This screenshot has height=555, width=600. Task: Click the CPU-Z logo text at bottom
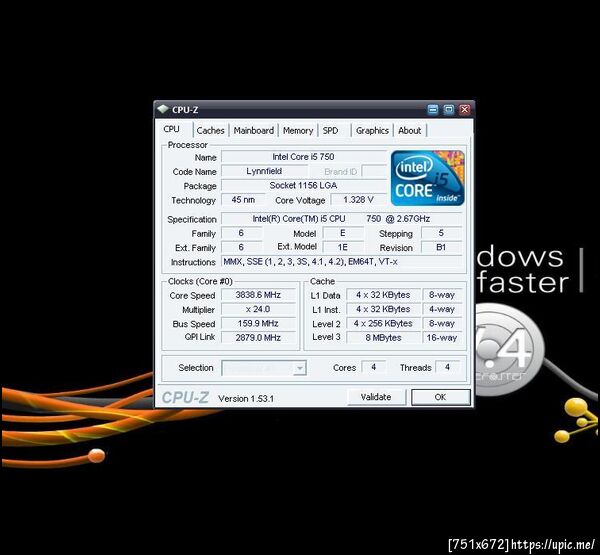(185, 398)
